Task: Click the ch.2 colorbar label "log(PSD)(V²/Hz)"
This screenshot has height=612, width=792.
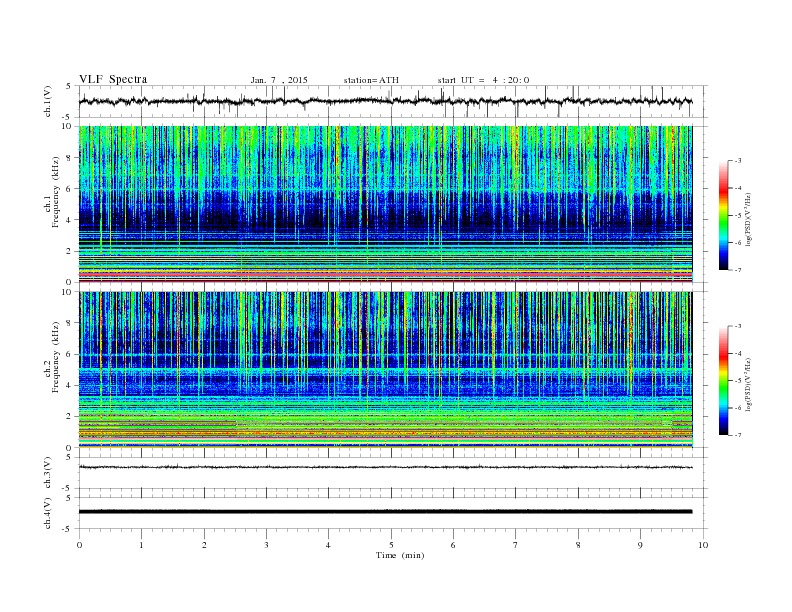Action: [x=750, y=384]
